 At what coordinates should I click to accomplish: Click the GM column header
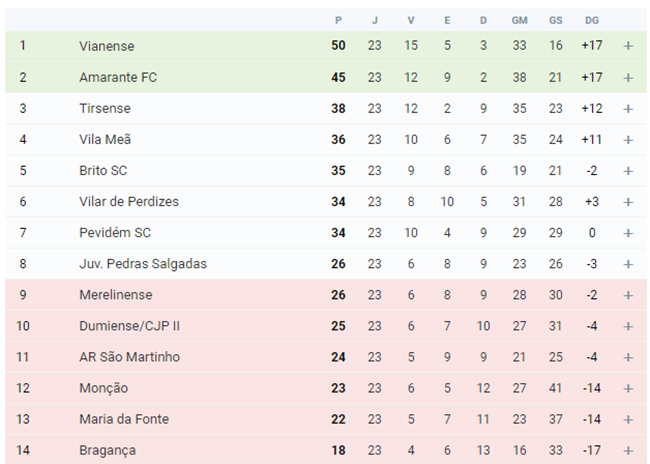point(519,20)
